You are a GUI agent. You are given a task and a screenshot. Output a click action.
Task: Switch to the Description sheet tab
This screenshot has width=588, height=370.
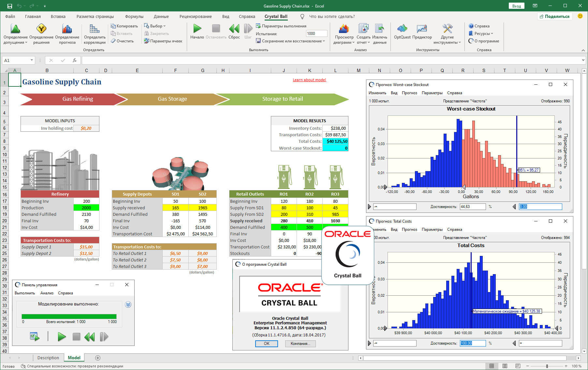[x=48, y=358]
